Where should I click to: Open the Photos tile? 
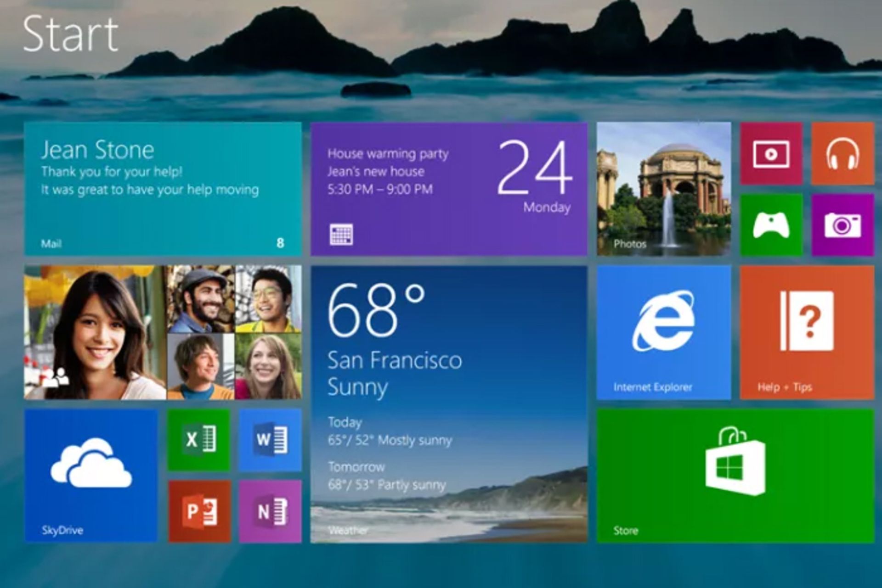click(664, 189)
